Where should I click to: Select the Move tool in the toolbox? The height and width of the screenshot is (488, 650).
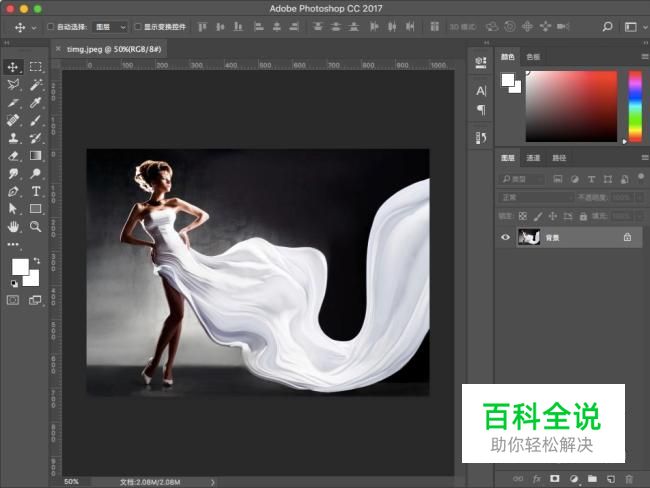point(14,67)
